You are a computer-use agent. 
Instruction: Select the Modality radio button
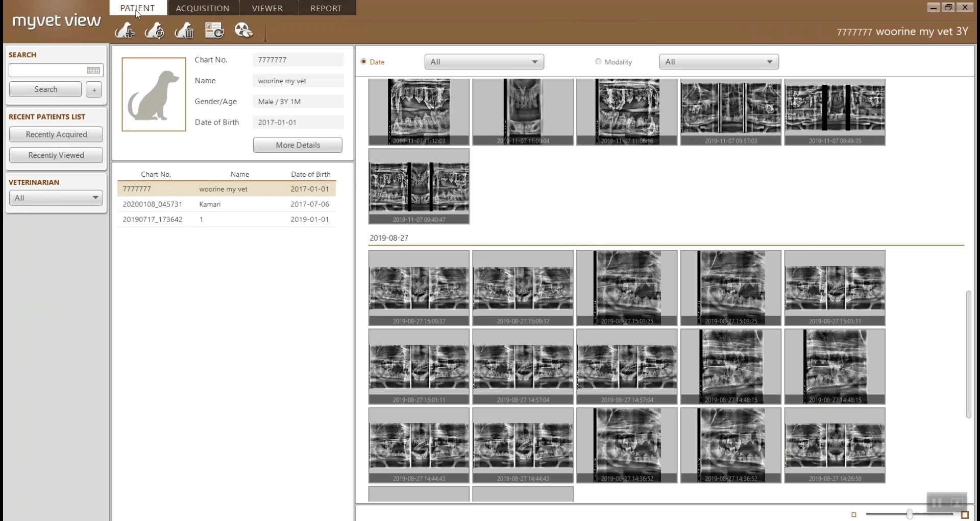pos(598,62)
